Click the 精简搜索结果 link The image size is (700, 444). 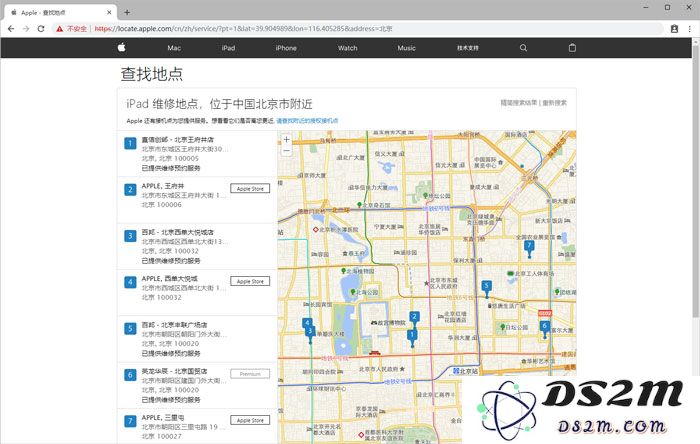tap(519, 103)
